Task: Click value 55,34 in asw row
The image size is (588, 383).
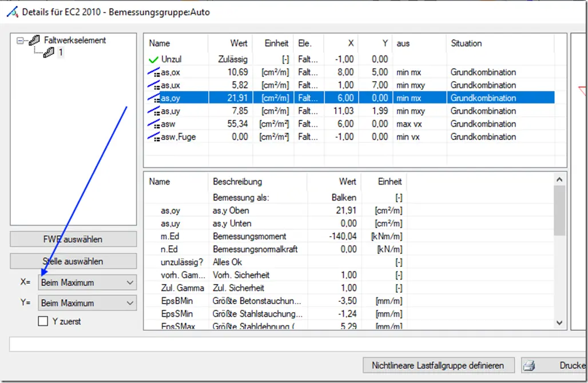Action: pos(238,123)
